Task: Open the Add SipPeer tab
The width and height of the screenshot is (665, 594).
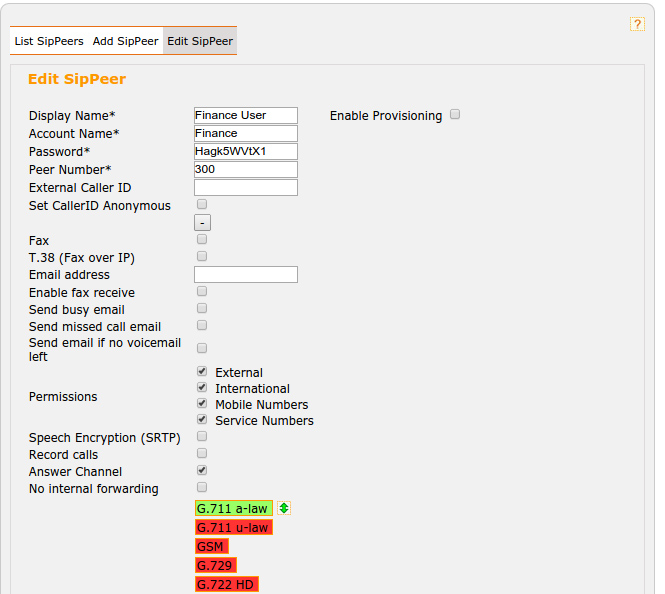Action: click(x=125, y=41)
